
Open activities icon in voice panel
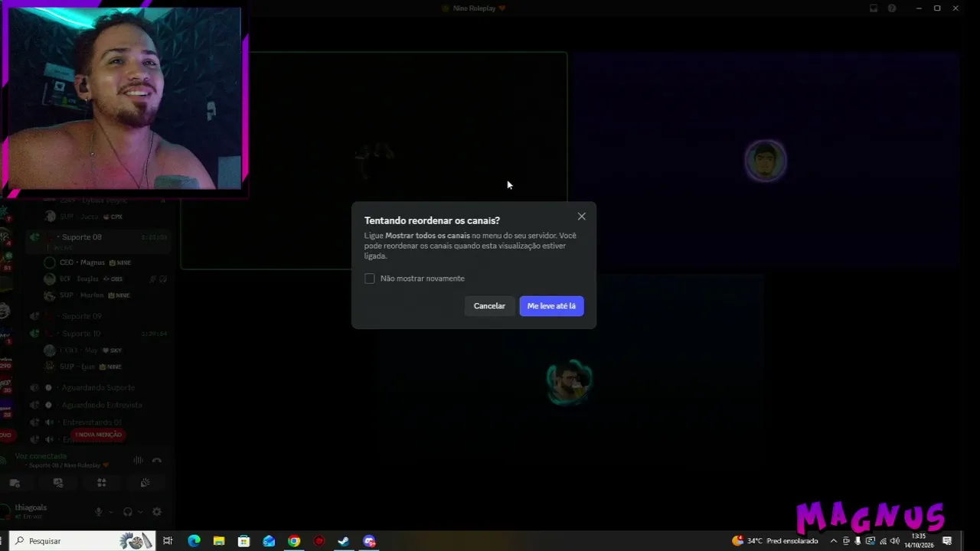(x=102, y=483)
